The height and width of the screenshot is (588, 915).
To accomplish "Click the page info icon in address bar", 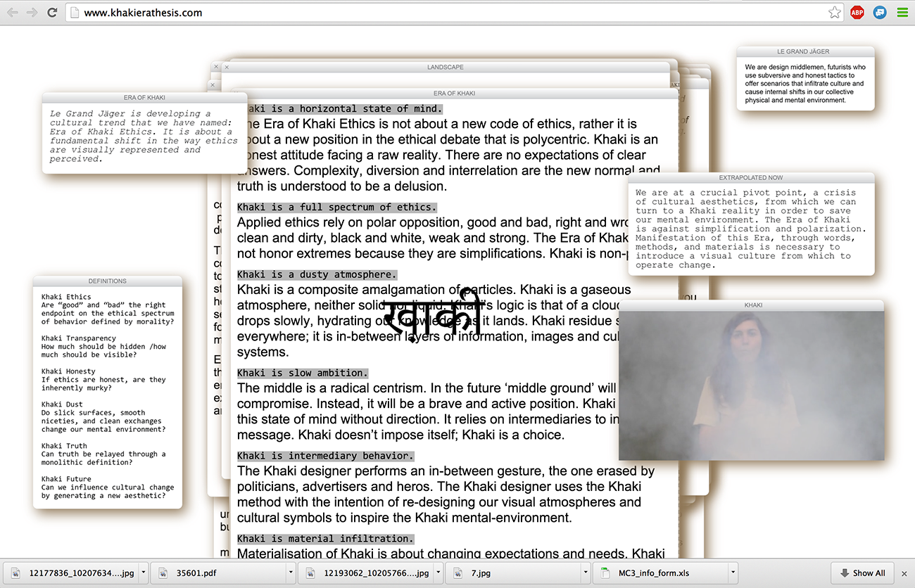I will (75, 12).
